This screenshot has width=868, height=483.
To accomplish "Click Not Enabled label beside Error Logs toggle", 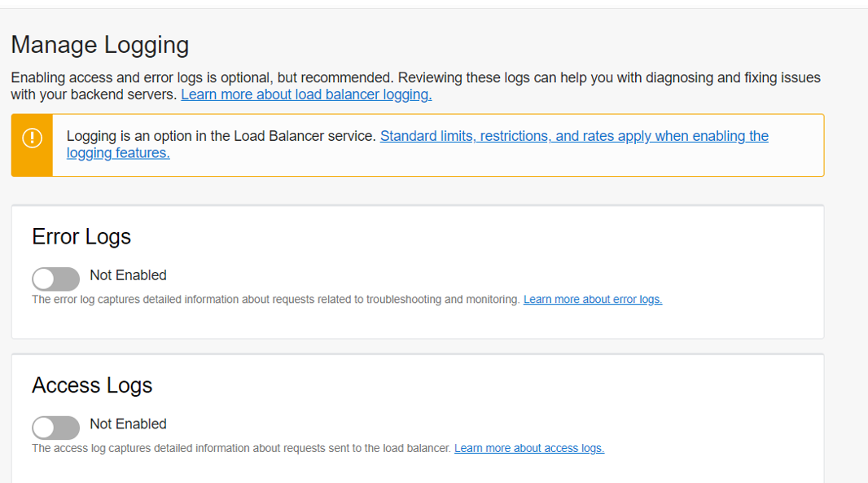I will [x=128, y=275].
